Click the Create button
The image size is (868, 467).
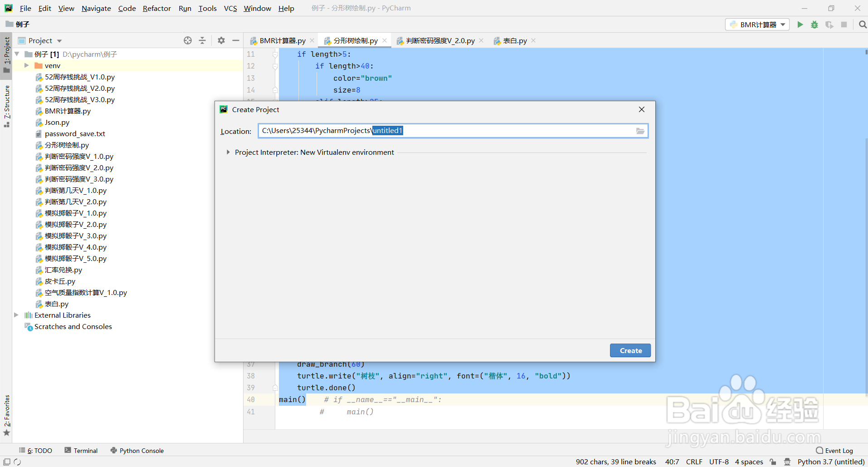click(630, 350)
